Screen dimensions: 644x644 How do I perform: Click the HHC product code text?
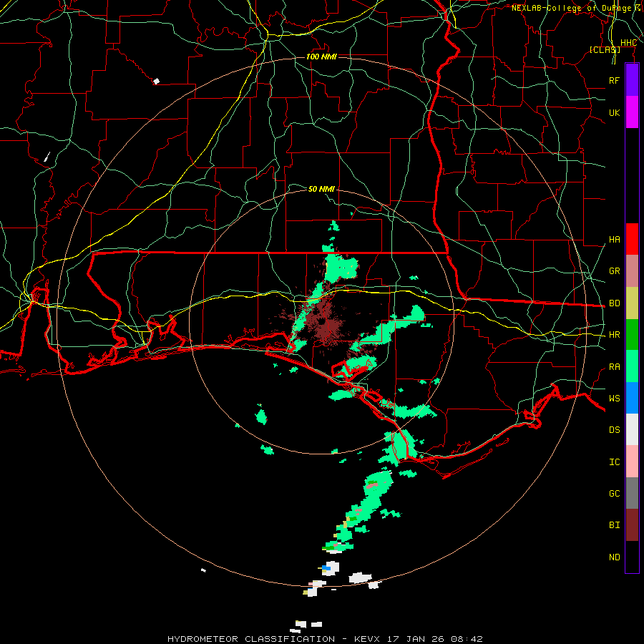(628, 43)
